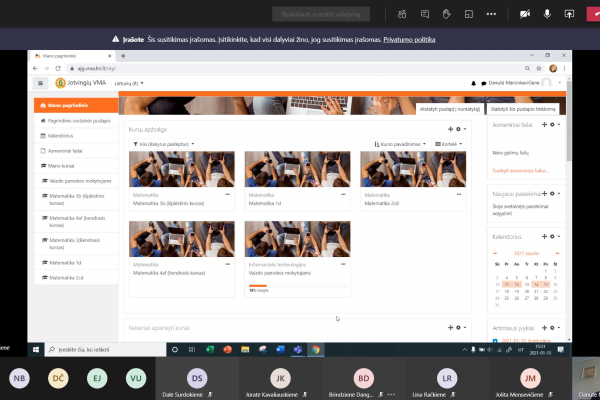
Task: Open Teams more actions ellipsis
Action: coord(491,14)
